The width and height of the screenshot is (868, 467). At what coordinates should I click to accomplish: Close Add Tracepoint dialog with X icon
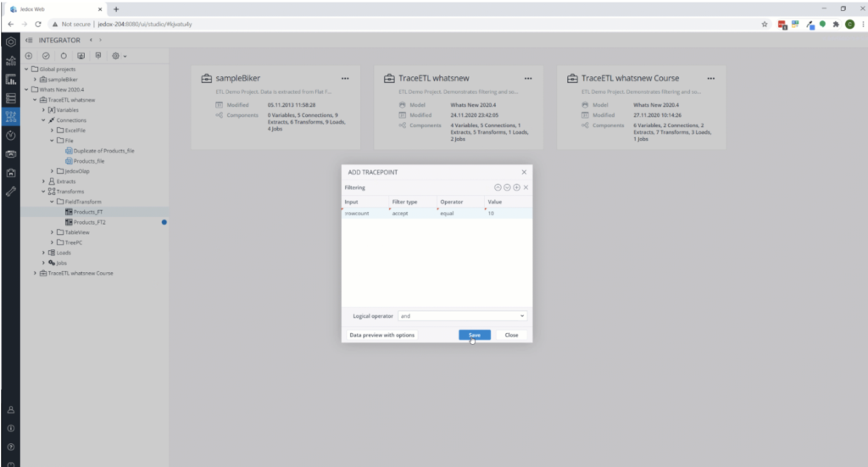[x=524, y=172]
